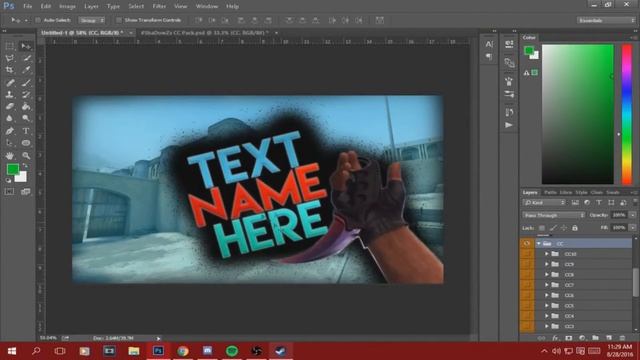Toggle lock position
The image size is (640, 360).
pyautogui.click(x=564, y=228)
